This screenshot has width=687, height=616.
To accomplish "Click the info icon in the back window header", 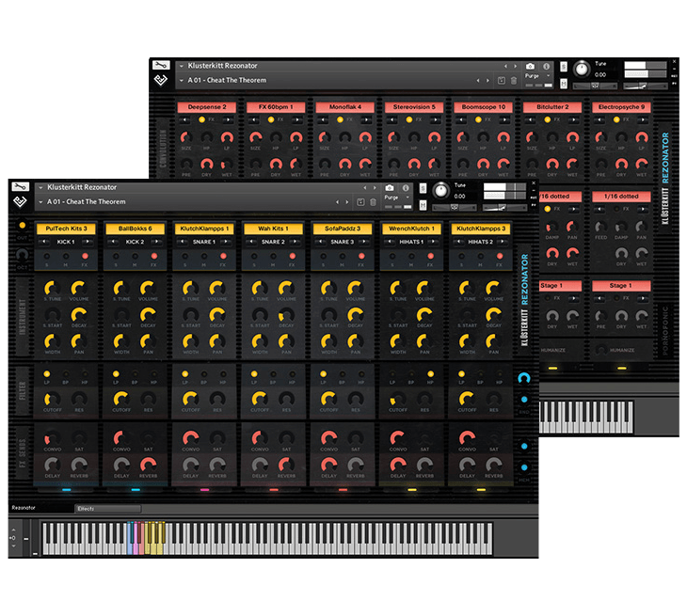I will click(x=547, y=66).
